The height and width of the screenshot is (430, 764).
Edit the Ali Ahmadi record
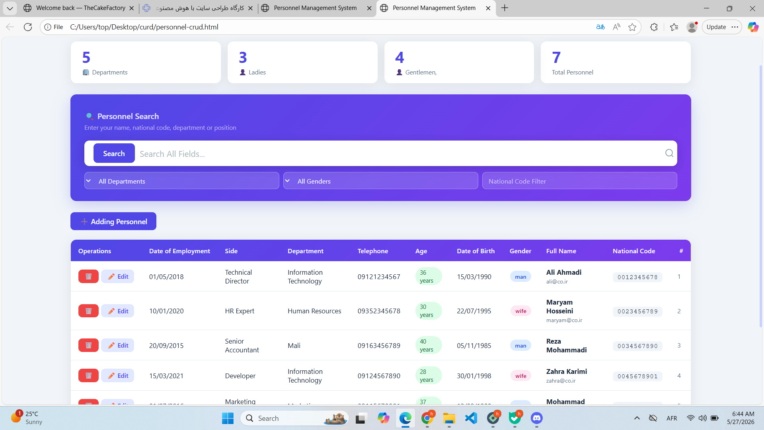118,276
